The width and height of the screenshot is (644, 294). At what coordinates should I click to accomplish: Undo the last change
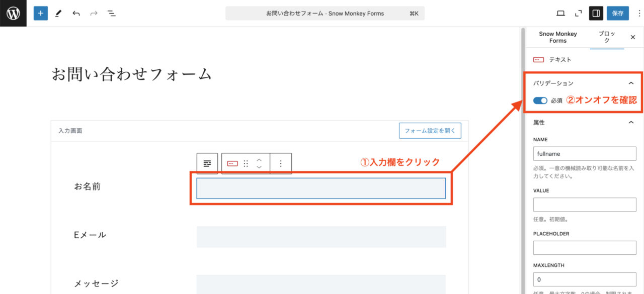click(76, 13)
